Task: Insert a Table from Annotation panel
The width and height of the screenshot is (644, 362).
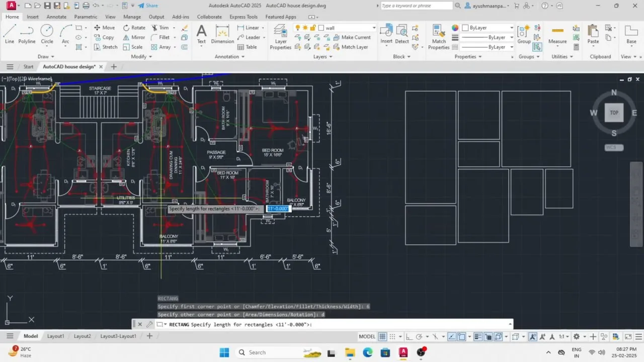Action: tap(247, 47)
